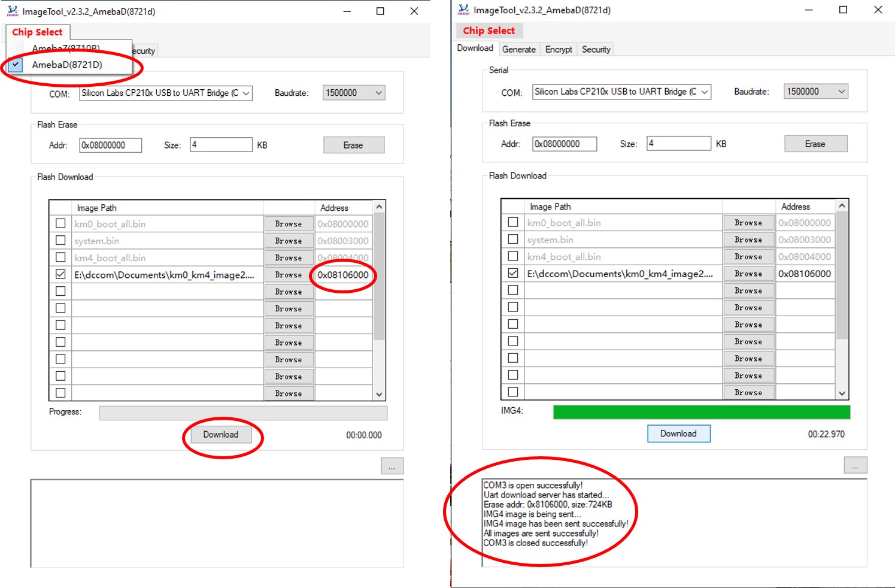Click the empty log box in left window
This screenshot has width=895, height=588.
point(217,523)
